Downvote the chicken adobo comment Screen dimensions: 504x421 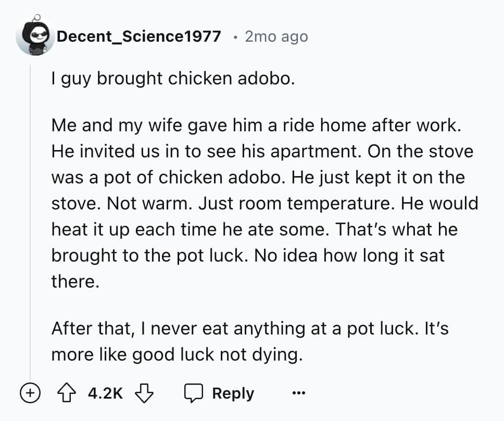144,393
